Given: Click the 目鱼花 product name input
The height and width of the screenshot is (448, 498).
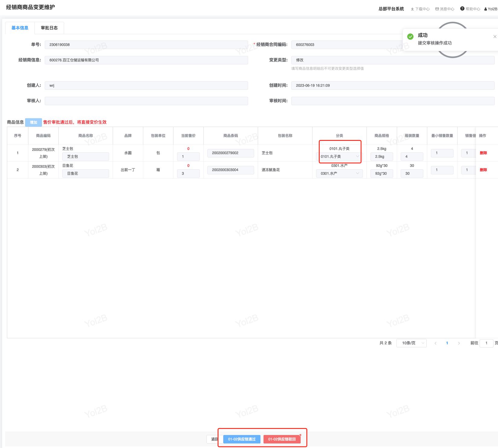Looking at the screenshot, I should tap(86, 174).
